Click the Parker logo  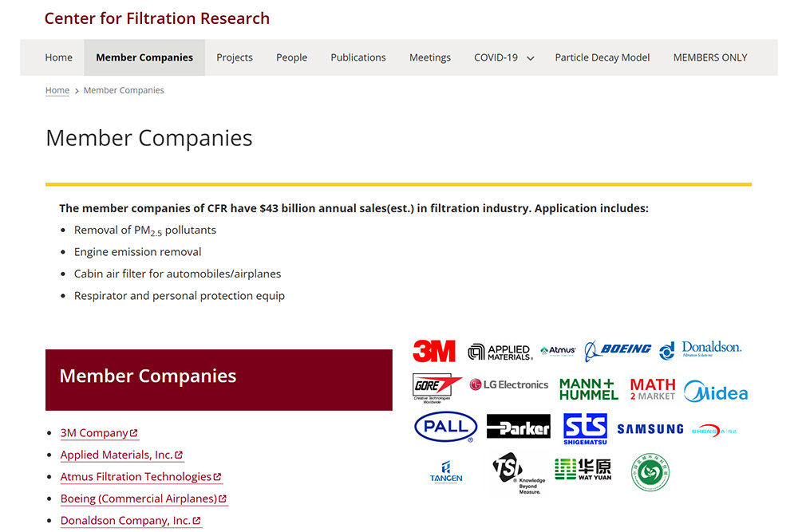coord(518,428)
